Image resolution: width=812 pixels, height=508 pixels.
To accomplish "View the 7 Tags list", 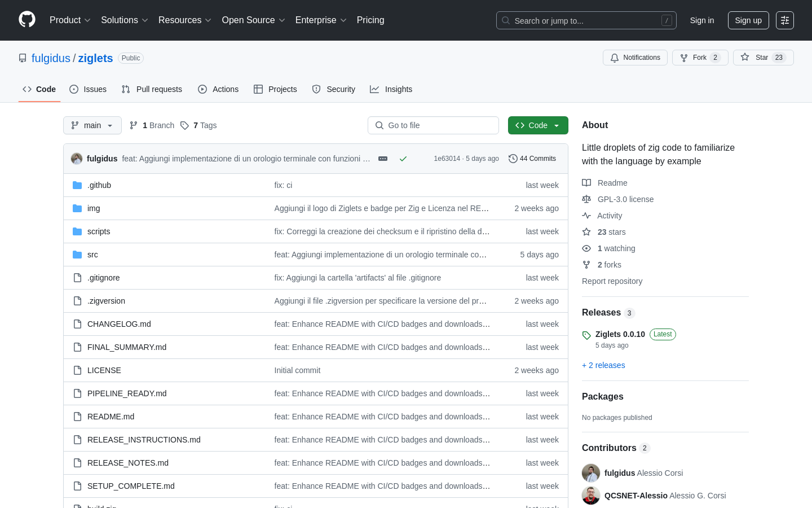I will pos(198,125).
